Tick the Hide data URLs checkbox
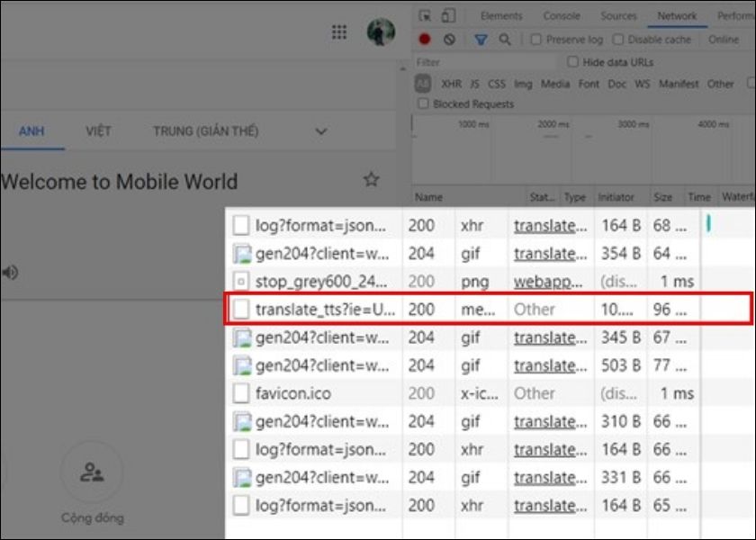 coord(572,62)
